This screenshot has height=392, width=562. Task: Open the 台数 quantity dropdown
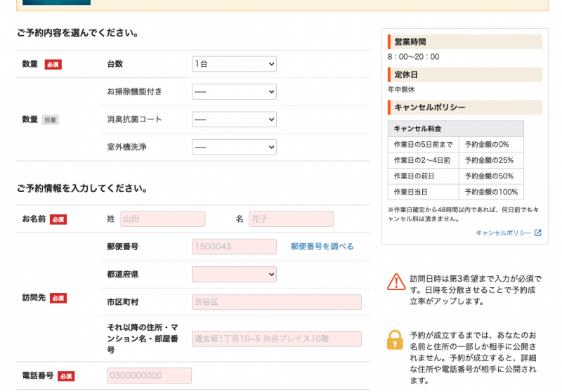click(234, 64)
